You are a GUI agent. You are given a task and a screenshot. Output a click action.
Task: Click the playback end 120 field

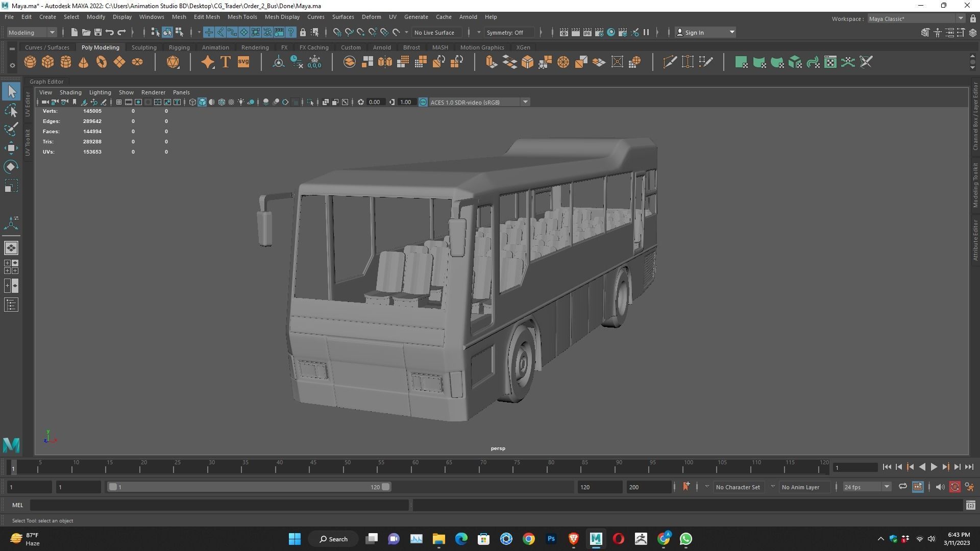click(x=600, y=487)
